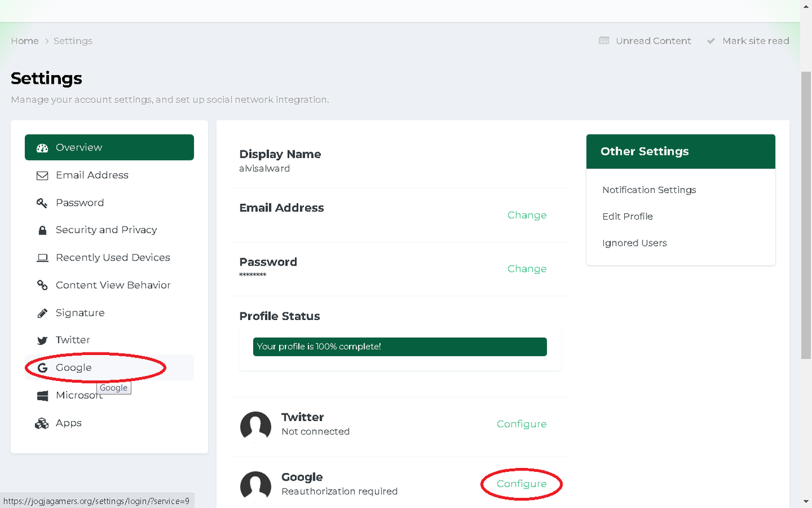Click the Security and Privacy lock icon
The image size is (812, 508).
[43, 231]
